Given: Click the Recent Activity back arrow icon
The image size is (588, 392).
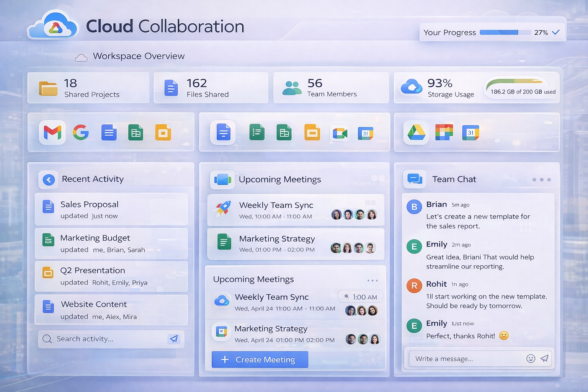Looking at the screenshot, I should 49,180.
